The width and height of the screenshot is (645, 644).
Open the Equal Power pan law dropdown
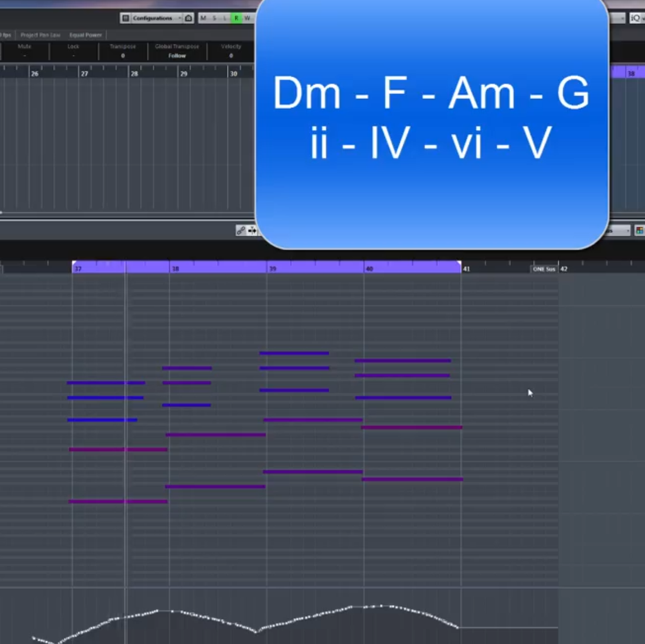click(x=85, y=35)
